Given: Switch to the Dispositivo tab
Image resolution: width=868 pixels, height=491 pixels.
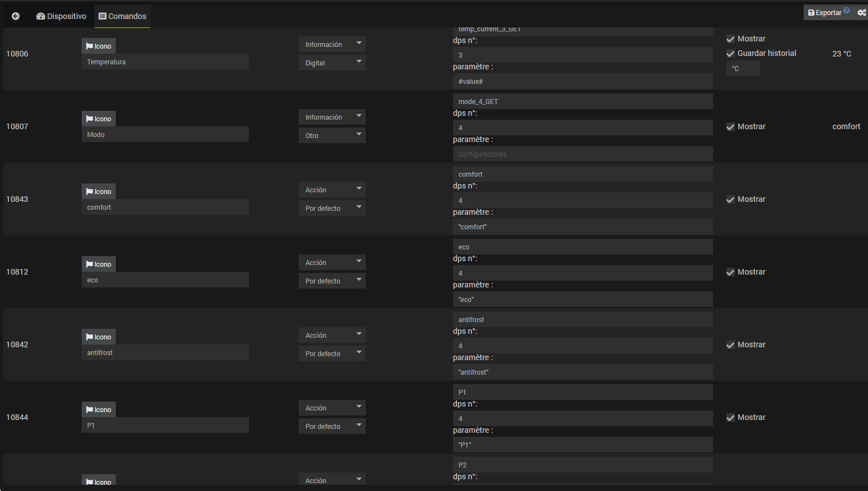Looking at the screenshot, I should (x=62, y=16).
